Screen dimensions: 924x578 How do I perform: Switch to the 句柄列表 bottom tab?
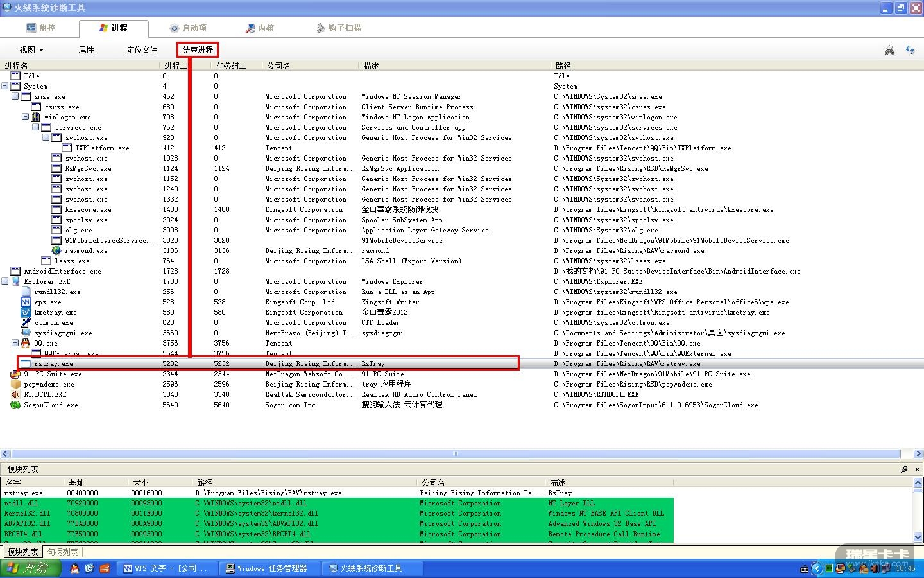(63, 552)
